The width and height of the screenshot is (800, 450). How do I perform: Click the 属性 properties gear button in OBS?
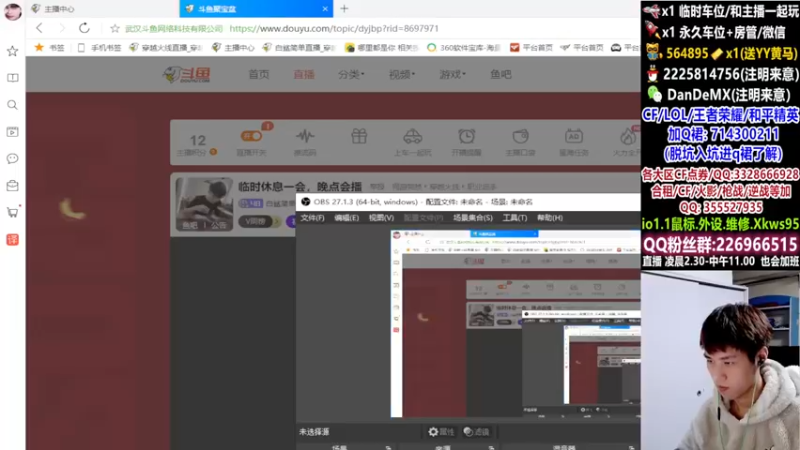[x=441, y=432]
